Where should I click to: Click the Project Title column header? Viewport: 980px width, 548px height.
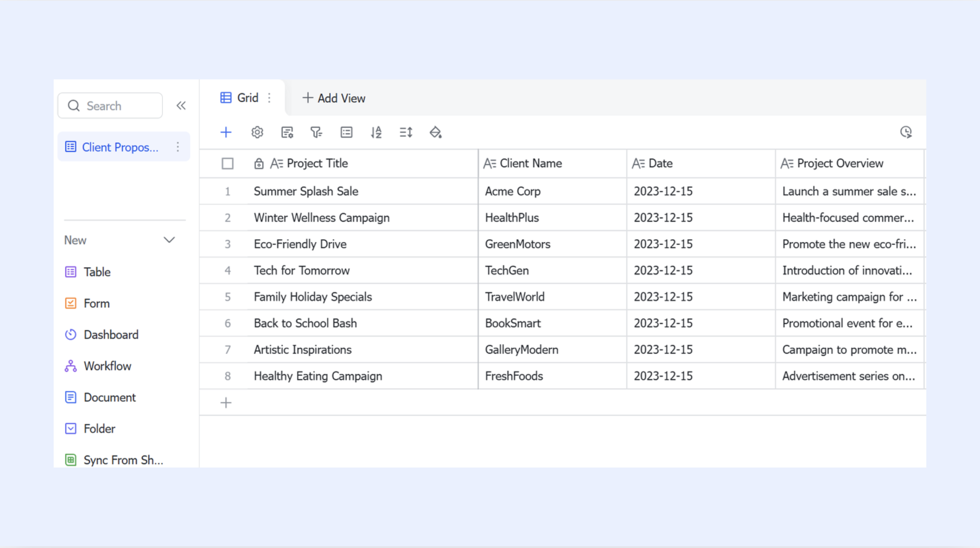363,164
